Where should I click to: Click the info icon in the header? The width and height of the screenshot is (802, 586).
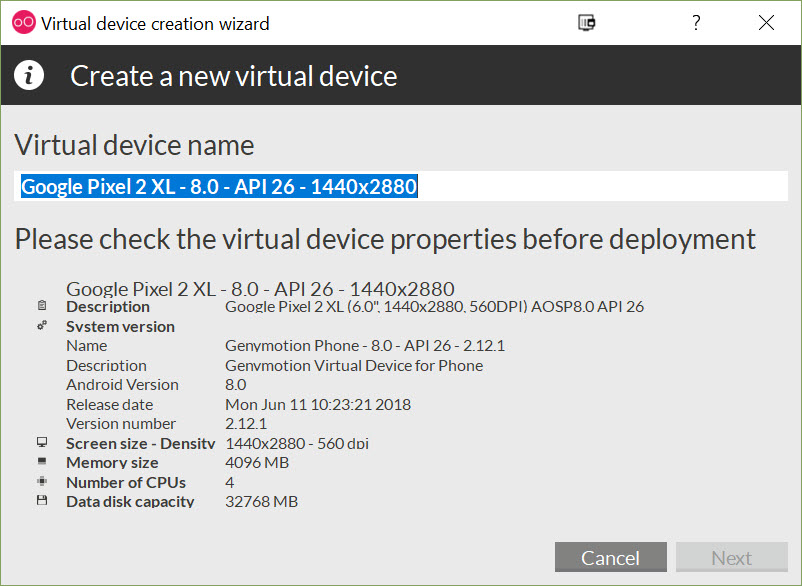tap(29, 75)
